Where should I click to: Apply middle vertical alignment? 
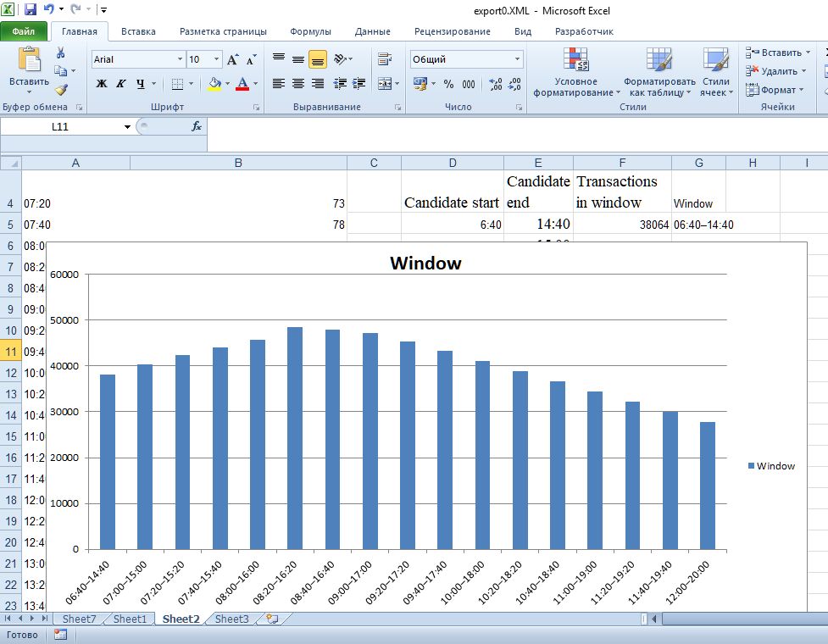(x=298, y=59)
